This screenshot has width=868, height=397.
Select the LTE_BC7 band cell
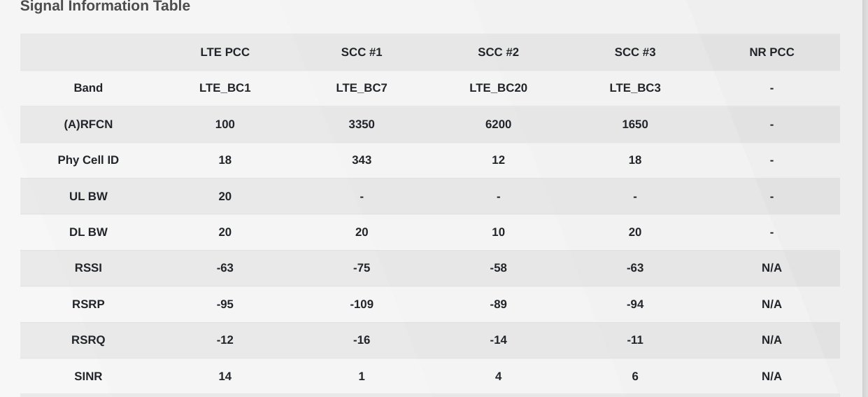click(x=362, y=88)
